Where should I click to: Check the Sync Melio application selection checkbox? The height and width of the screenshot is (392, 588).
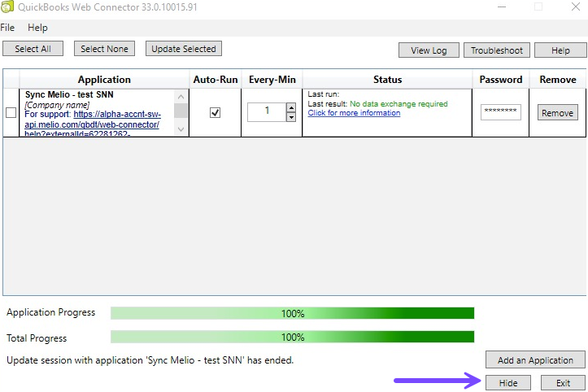[x=11, y=113]
